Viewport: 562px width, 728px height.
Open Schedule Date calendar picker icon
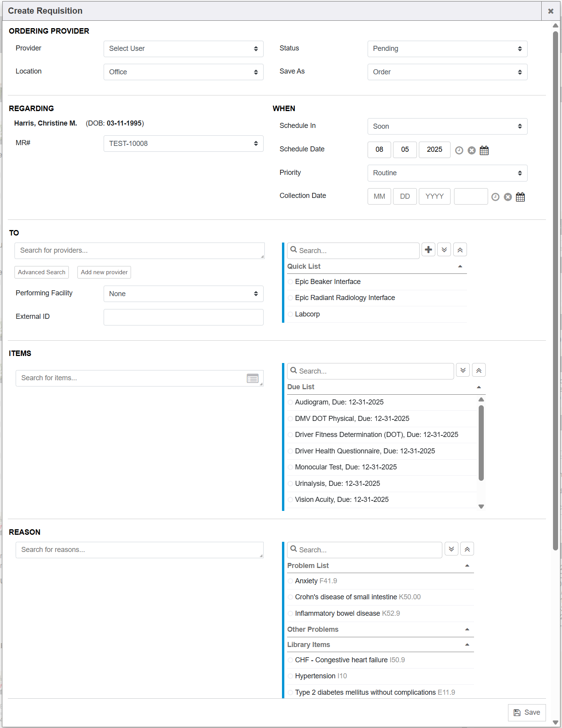(x=484, y=150)
